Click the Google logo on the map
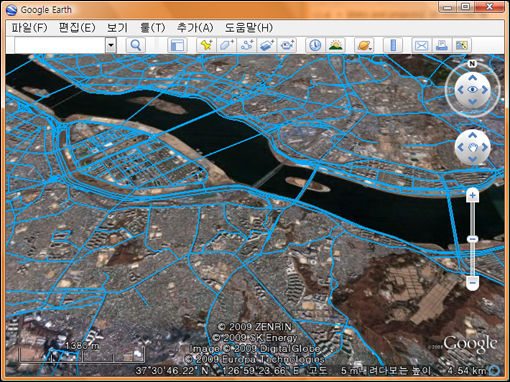Image resolution: width=510 pixels, height=382 pixels. (x=470, y=344)
